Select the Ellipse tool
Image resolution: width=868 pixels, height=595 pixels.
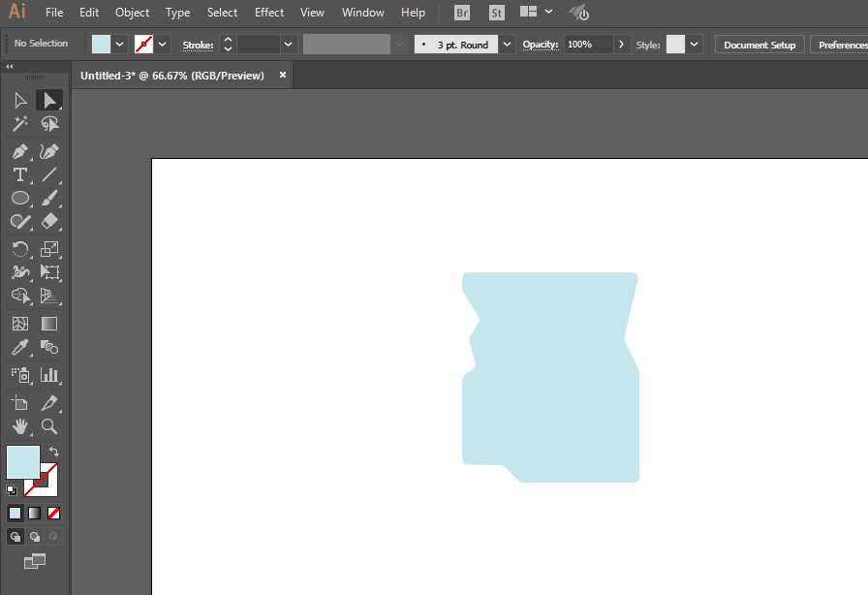tap(20, 198)
